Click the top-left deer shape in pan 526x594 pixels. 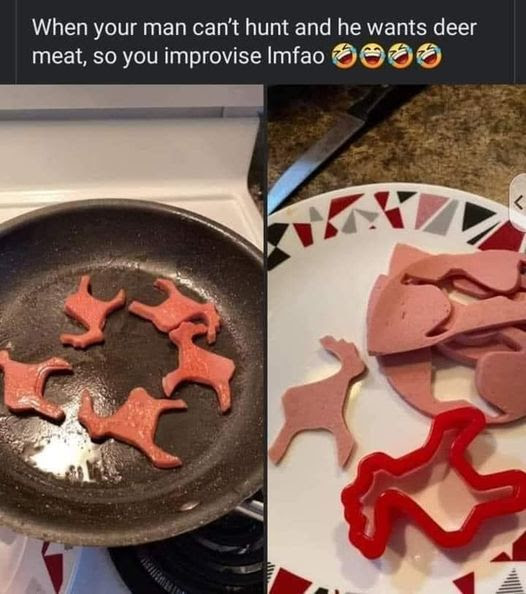tap(92, 313)
